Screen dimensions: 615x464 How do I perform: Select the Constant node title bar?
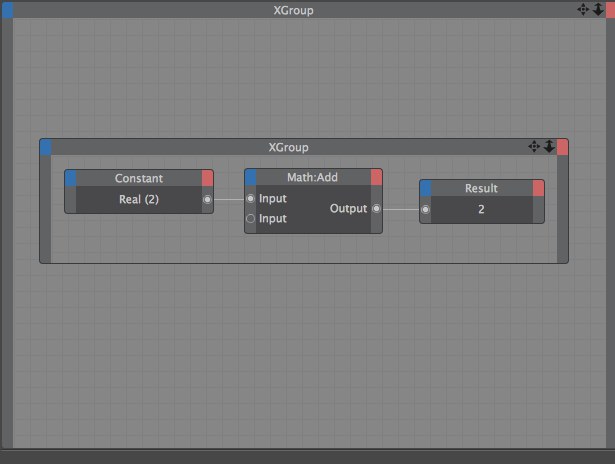pos(139,178)
